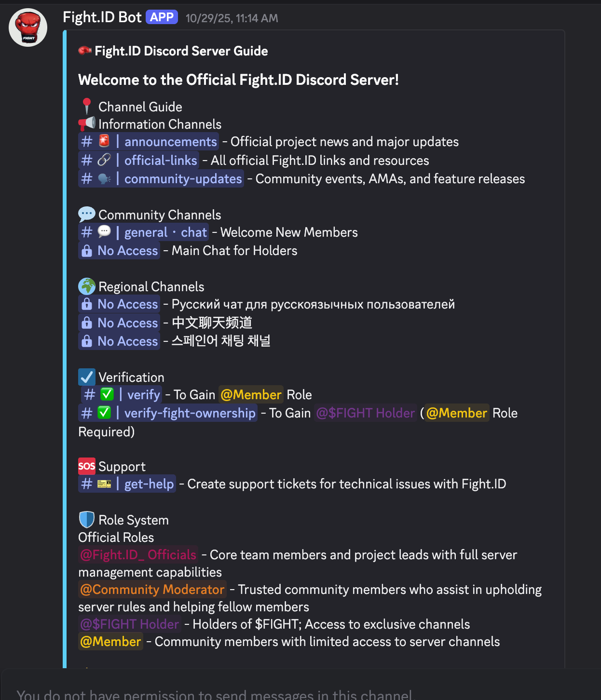Click the locked Korean-text regional channel
This screenshot has height=700, width=601.
coord(119,341)
